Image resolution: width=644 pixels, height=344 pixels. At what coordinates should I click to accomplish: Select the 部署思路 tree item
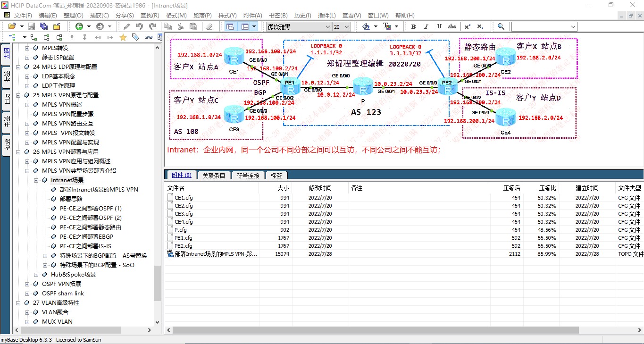71,199
